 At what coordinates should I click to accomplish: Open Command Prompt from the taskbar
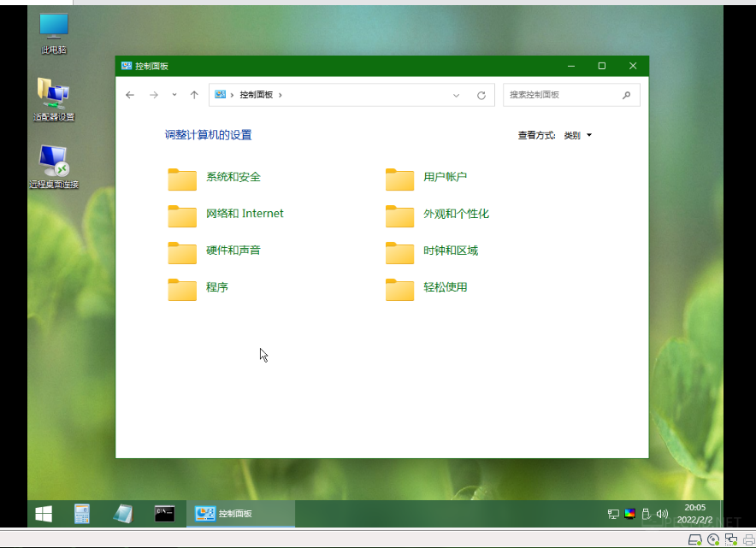tap(164, 514)
